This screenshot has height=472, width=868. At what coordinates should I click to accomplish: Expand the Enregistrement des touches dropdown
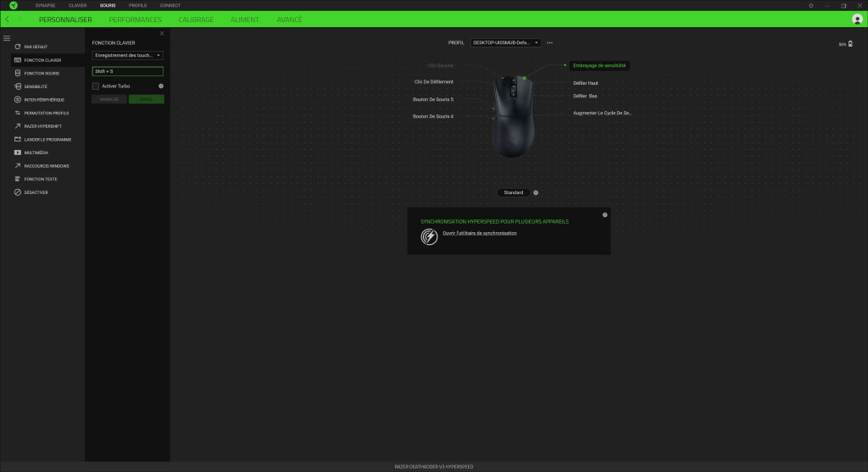pyautogui.click(x=127, y=55)
